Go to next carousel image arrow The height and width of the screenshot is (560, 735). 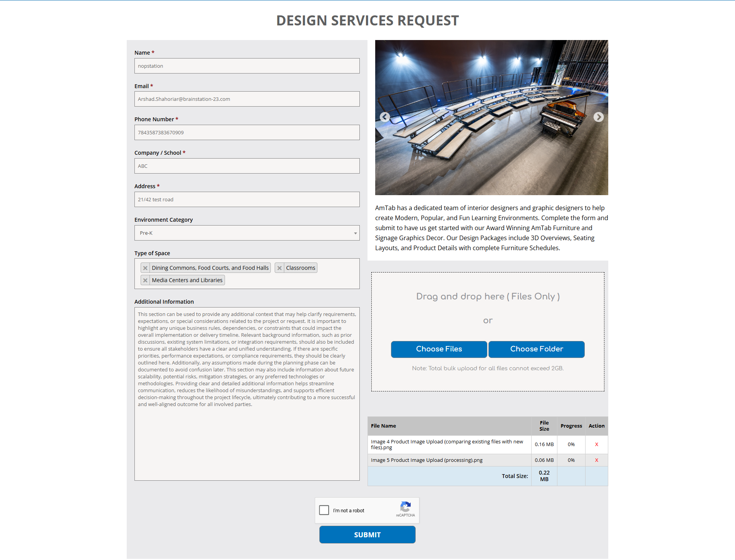(x=598, y=117)
